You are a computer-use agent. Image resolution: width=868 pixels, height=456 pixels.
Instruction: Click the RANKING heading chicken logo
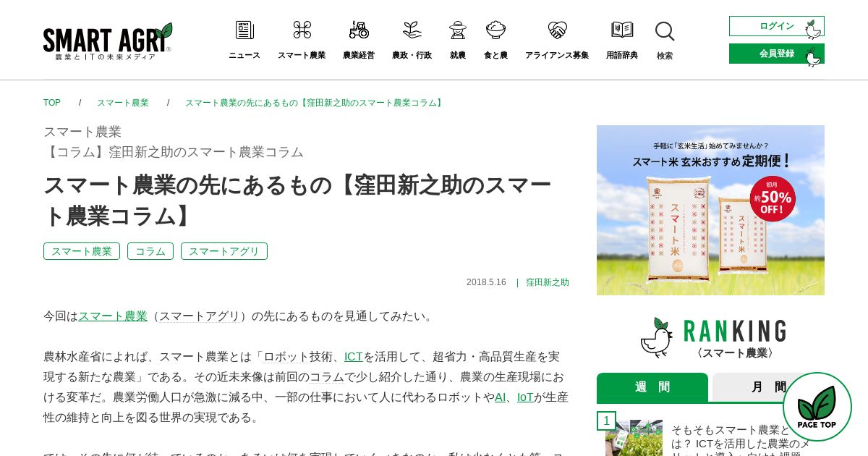tap(656, 337)
